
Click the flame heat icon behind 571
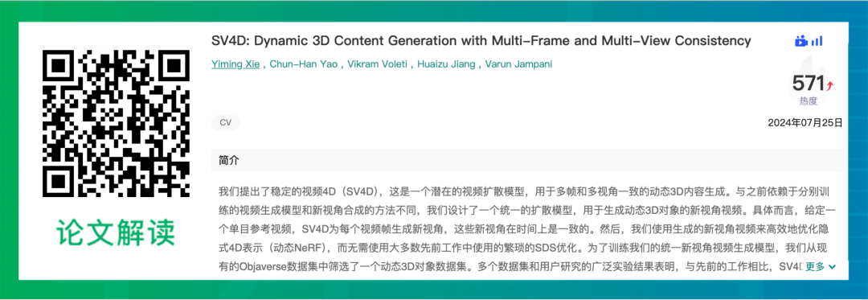point(809,80)
